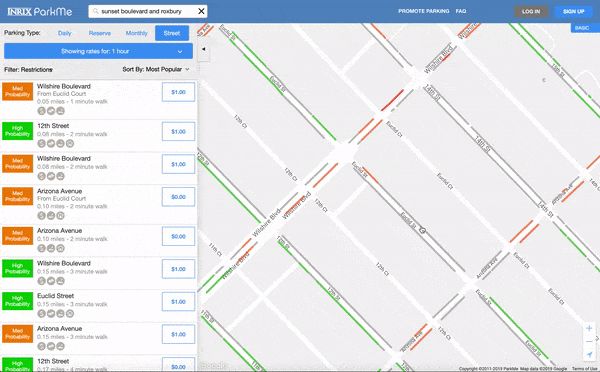Select the Reserve parking type tab
Screen dimensions: 600x372
(100, 33)
